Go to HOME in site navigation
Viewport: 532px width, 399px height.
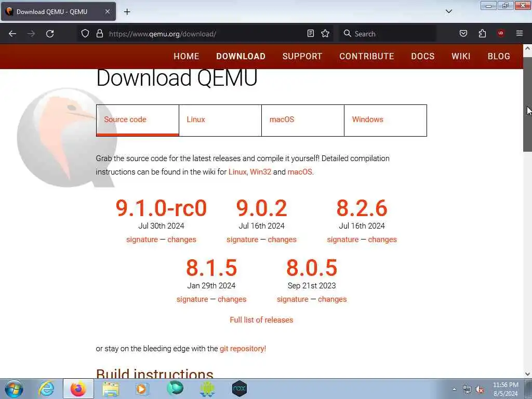tap(187, 56)
